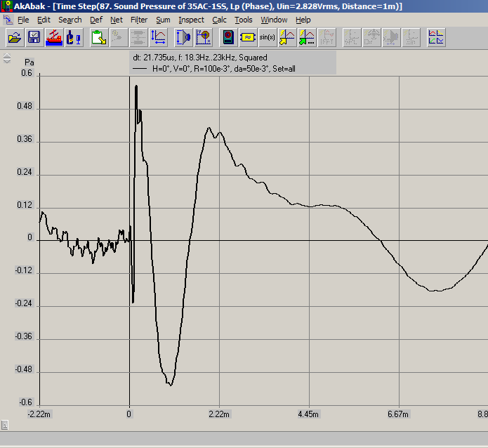Click the graph with yellow arrow icon
This screenshot has width=488, height=448.
(x=287, y=37)
